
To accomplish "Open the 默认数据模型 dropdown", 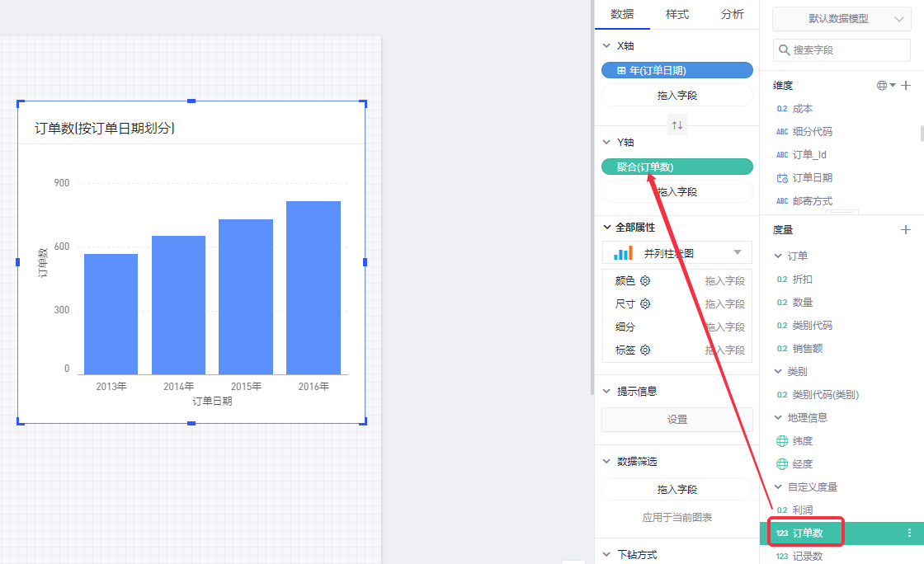I will pyautogui.click(x=841, y=19).
